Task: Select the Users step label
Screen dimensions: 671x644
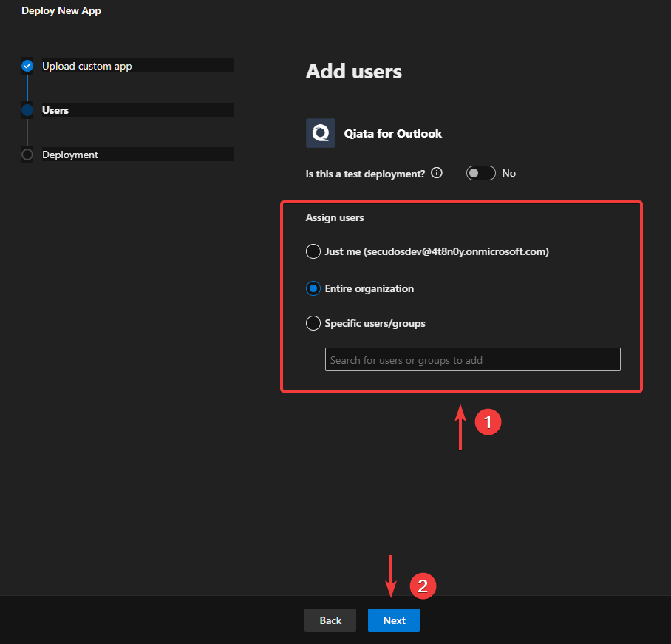Action: (x=55, y=110)
